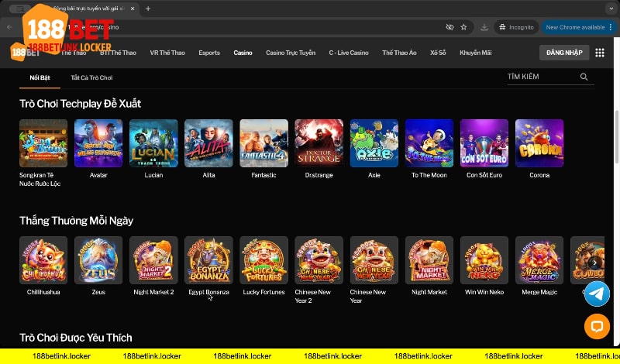Click the new tab plus icon
The image size is (620, 364).
coord(148,9)
